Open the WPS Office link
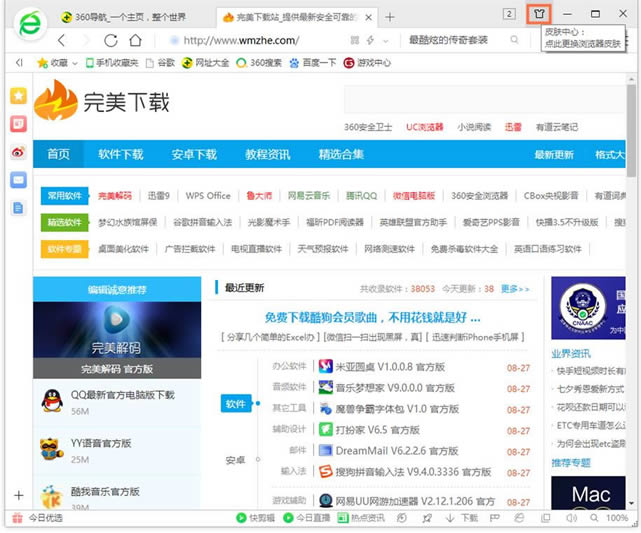Viewport: 641px width, 533px height. tap(208, 196)
